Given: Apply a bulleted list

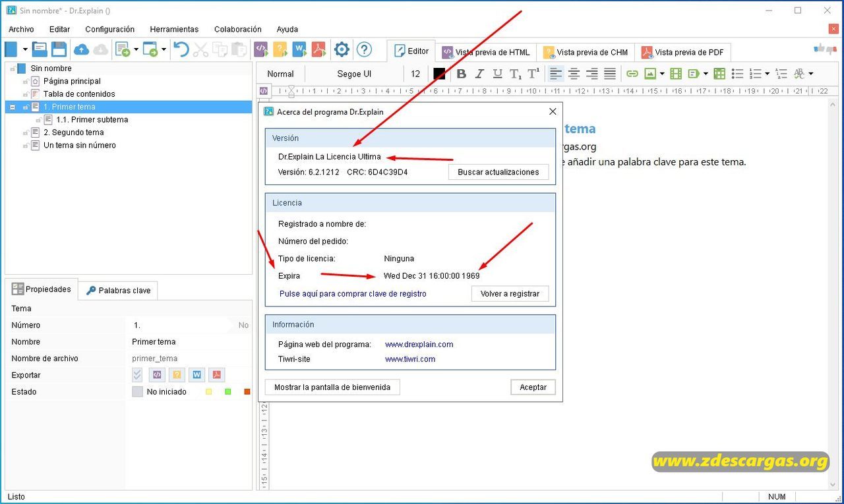Looking at the screenshot, I should pos(738,74).
